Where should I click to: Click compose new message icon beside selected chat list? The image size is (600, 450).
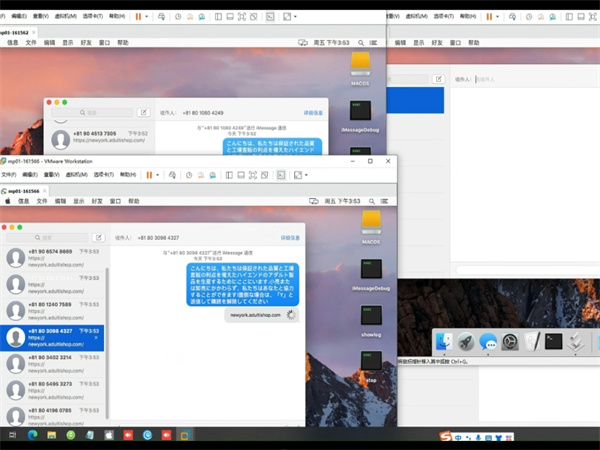coord(98,237)
